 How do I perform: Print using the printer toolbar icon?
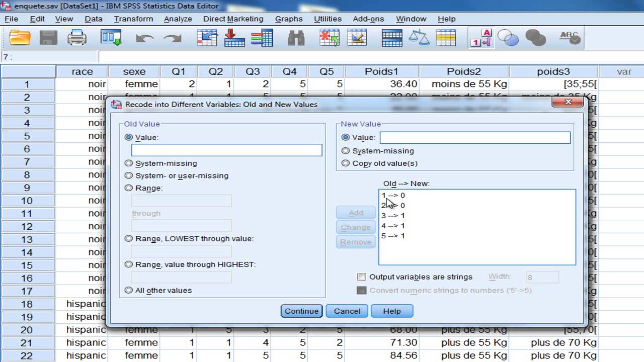[x=77, y=38]
